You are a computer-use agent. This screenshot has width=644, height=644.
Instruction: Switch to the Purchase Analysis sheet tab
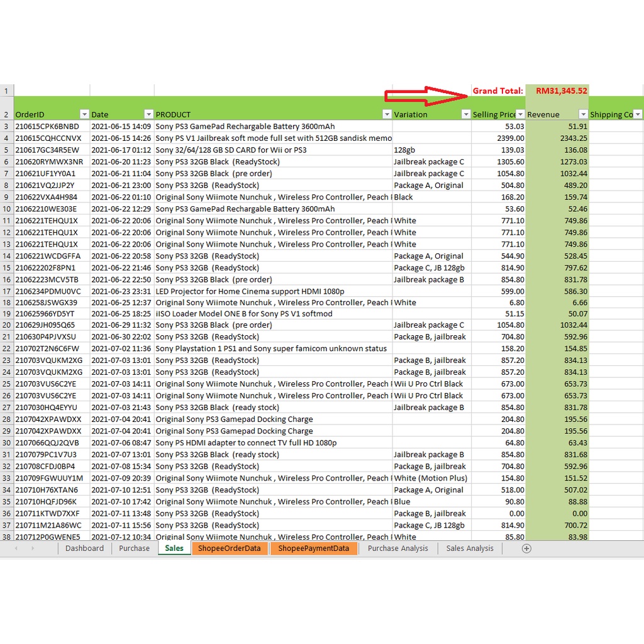[397, 548]
